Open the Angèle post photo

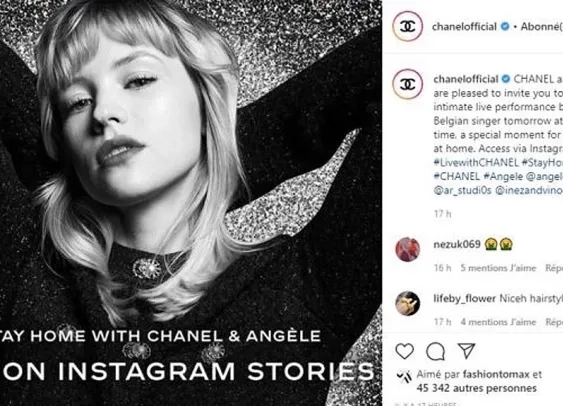(x=191, y=203)
